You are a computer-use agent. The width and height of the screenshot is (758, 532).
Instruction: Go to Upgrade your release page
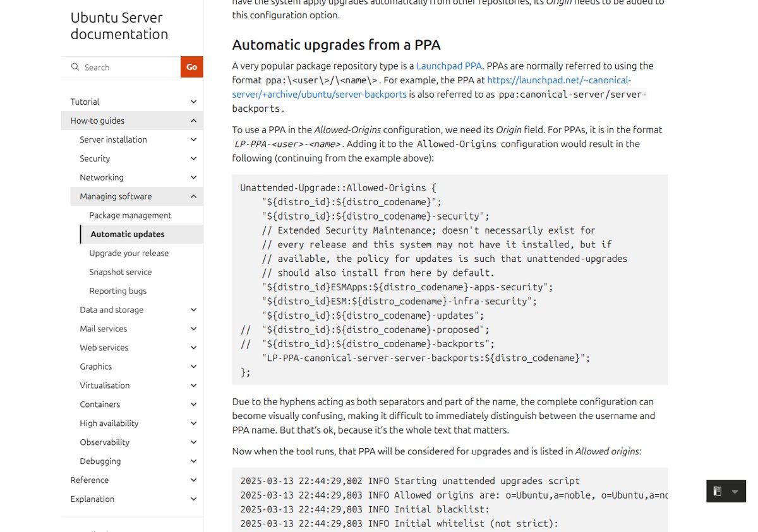tap(129, 253)
